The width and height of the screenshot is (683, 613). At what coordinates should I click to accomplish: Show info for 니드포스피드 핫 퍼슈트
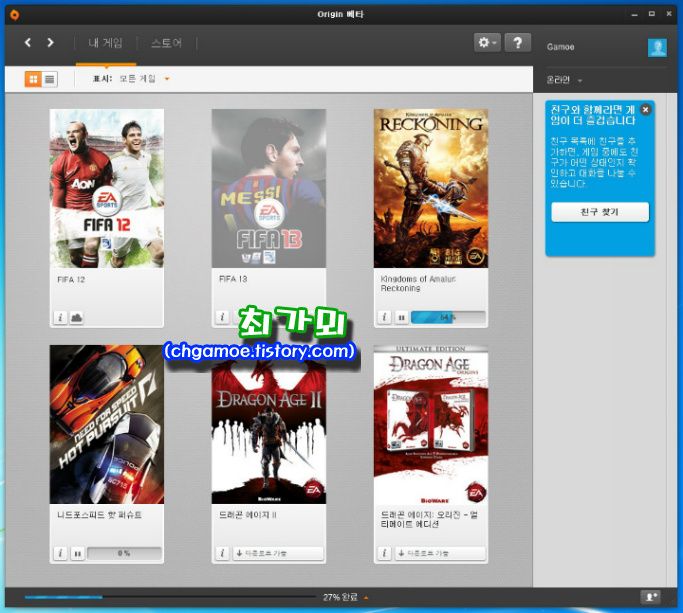coord(60,553)
